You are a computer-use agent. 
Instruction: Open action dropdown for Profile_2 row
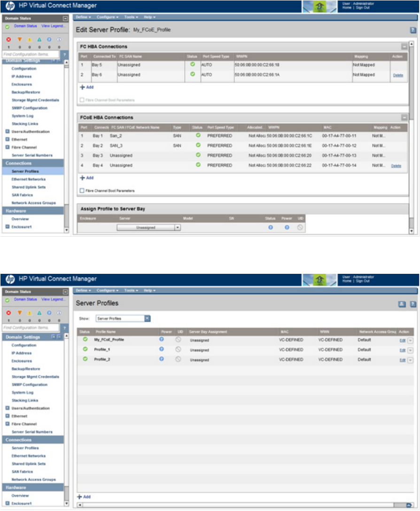[x=410, y=360]
